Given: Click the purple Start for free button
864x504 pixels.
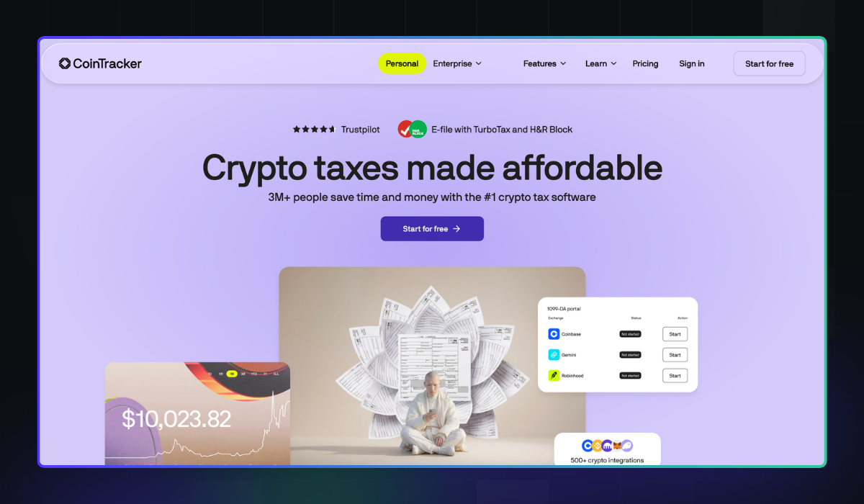Looking at the screenshot, I should point(432,229).
